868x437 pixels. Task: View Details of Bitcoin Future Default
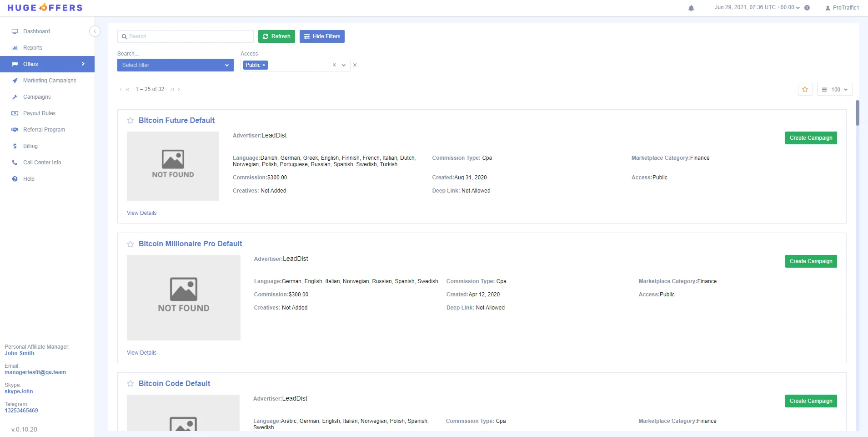click(x=141, y=213)
